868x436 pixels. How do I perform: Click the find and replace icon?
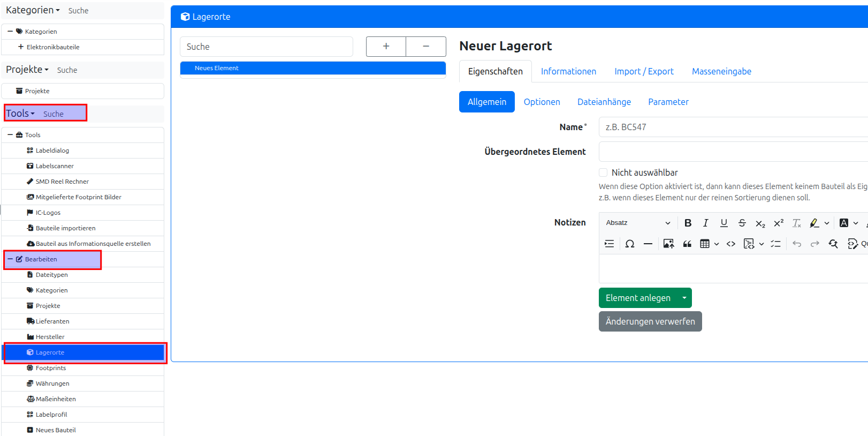(833, 244)
